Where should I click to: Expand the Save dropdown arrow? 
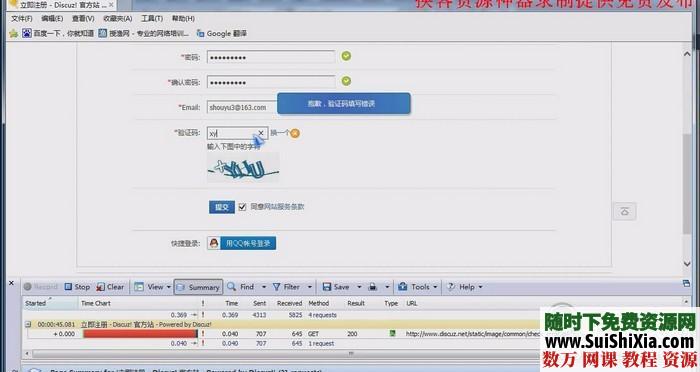pyautogui.click(x=359, y=287)
